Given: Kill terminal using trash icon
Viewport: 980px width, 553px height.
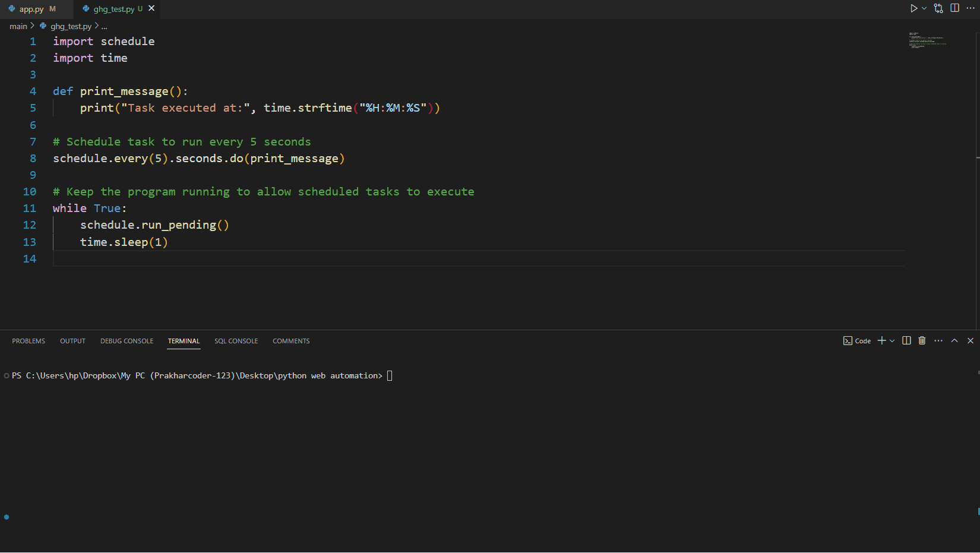Looking at the screenshot, I should click(922, 340).
